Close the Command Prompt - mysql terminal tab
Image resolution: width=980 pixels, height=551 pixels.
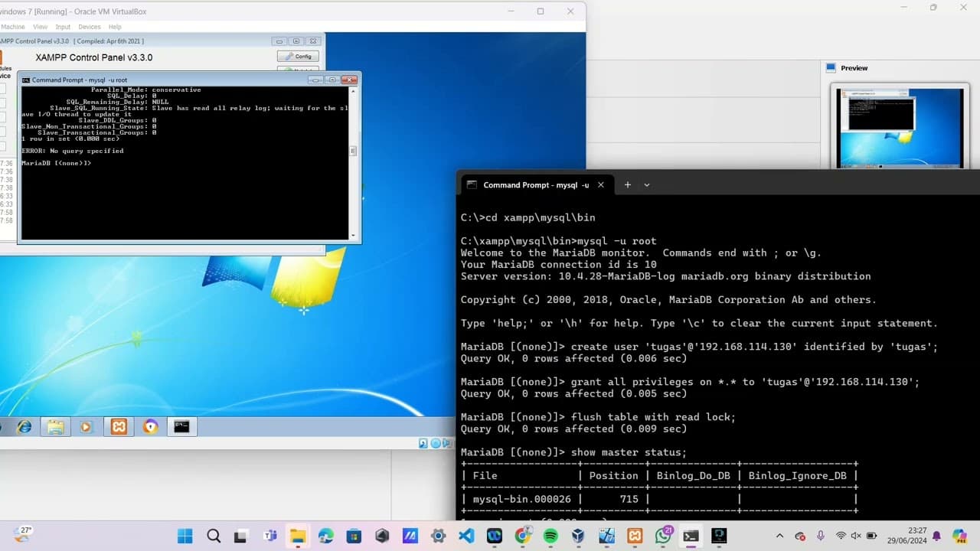coord(601,184)
